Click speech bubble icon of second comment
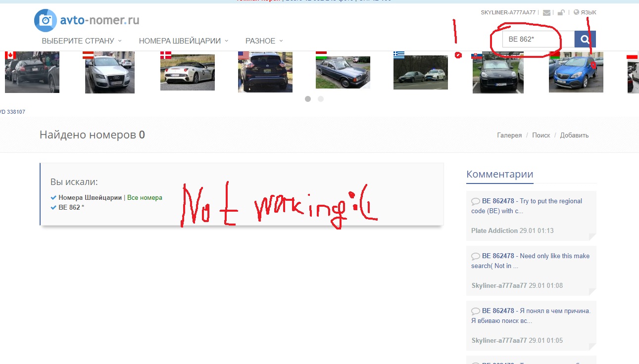The image size is (639, 364). point(476,256)
